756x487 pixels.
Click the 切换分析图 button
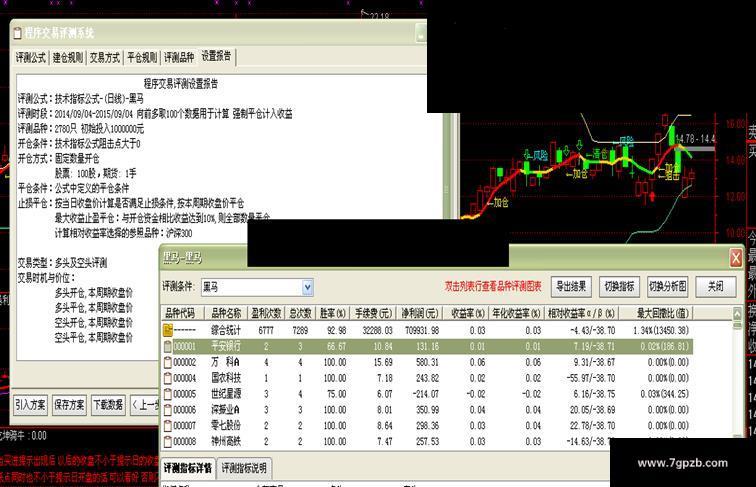[667, 287]
